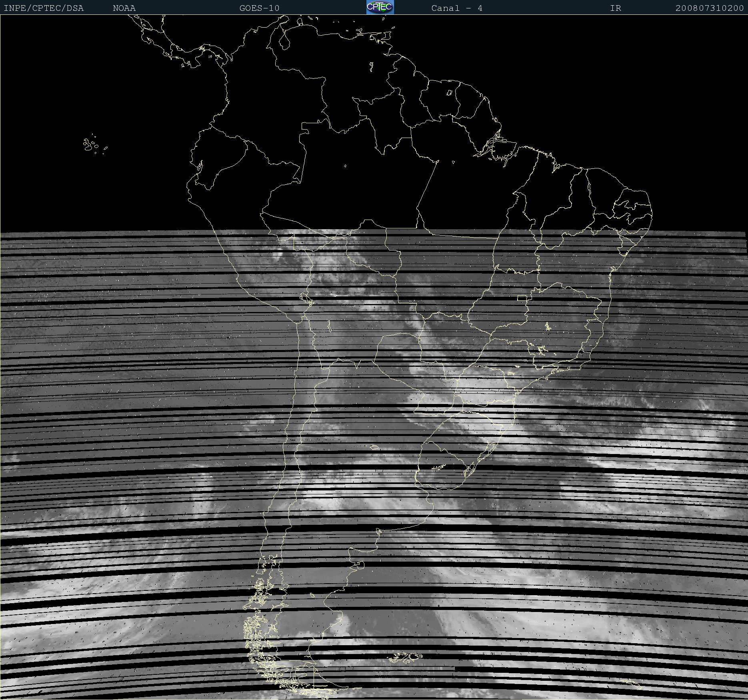Screen dimensions: 748x700
Task: Click the Falkland Islands outline
Action: pyautogui.click(x=405, y=657)
